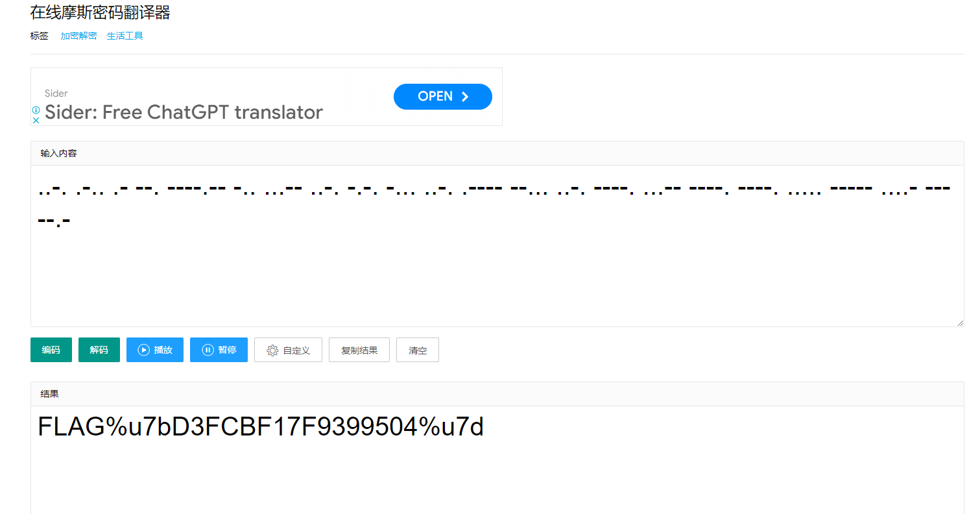Open custom settings via the 自定义 gear icon
Screen dimensions: 980x514
[x=273, y=350]
